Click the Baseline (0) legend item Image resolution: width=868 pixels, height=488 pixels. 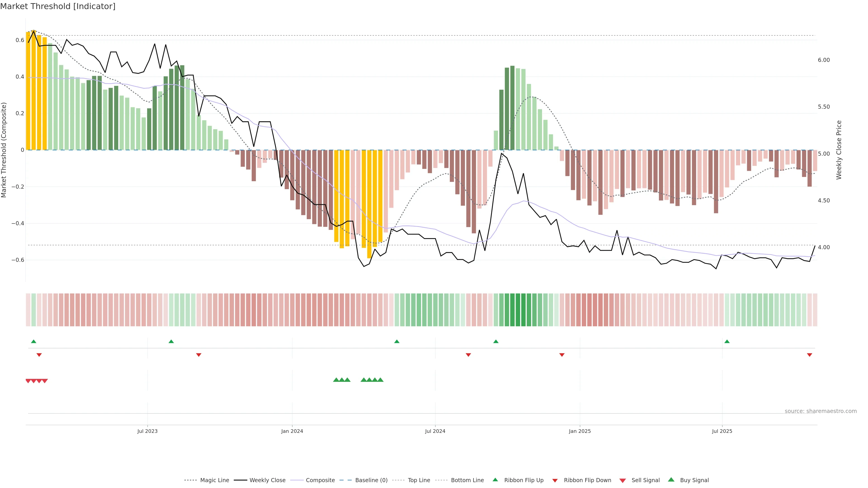(371, 480)
